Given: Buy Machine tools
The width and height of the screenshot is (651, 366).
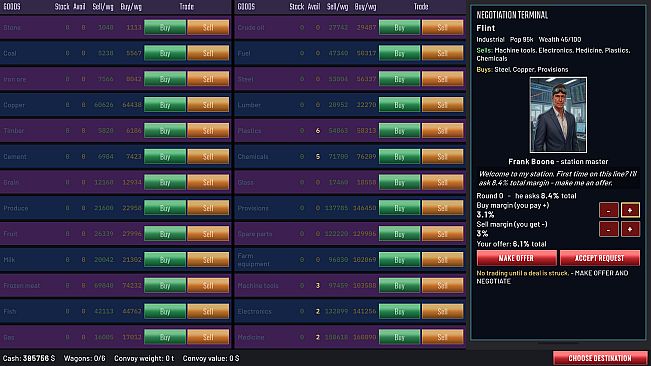Looking at the screenshot, I should coord(399,285).
